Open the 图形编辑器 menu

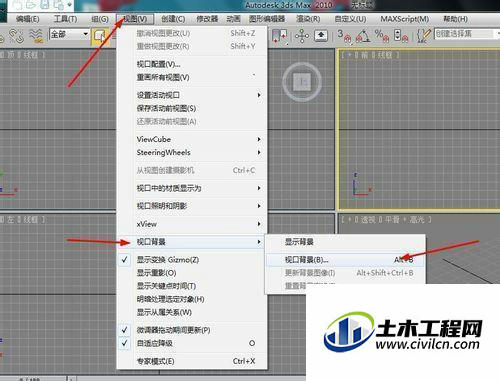coord(267,19)
